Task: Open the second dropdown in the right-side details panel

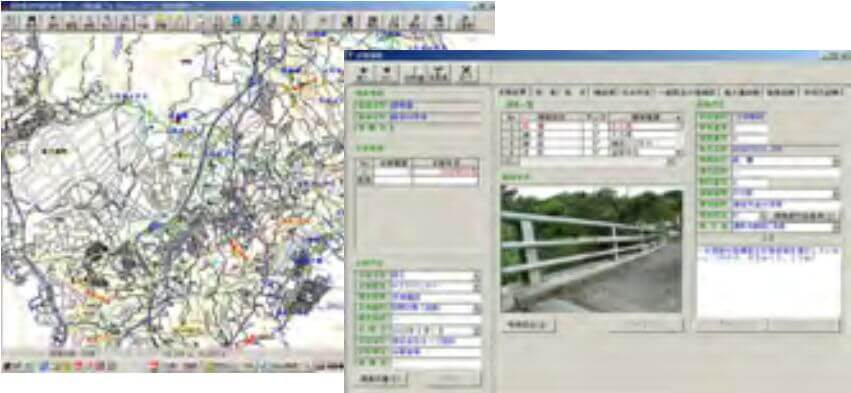Action: click(785, 194)
